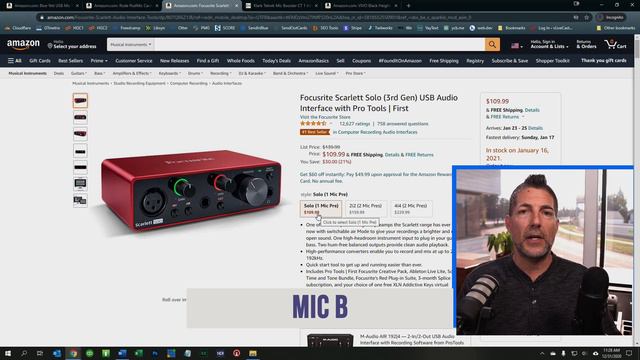Select the Solo (1 Mic Pre) style
Screen dimensions: 640x360
321,209
